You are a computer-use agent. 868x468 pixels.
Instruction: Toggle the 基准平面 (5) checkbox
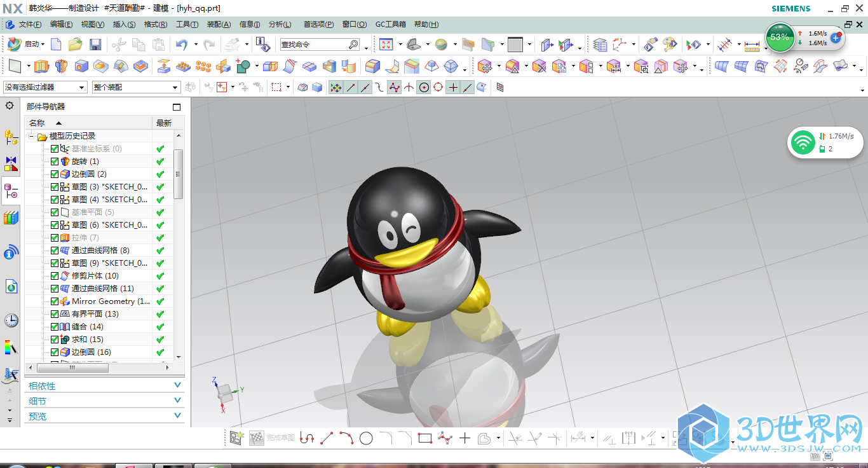(x=55, y=212)
